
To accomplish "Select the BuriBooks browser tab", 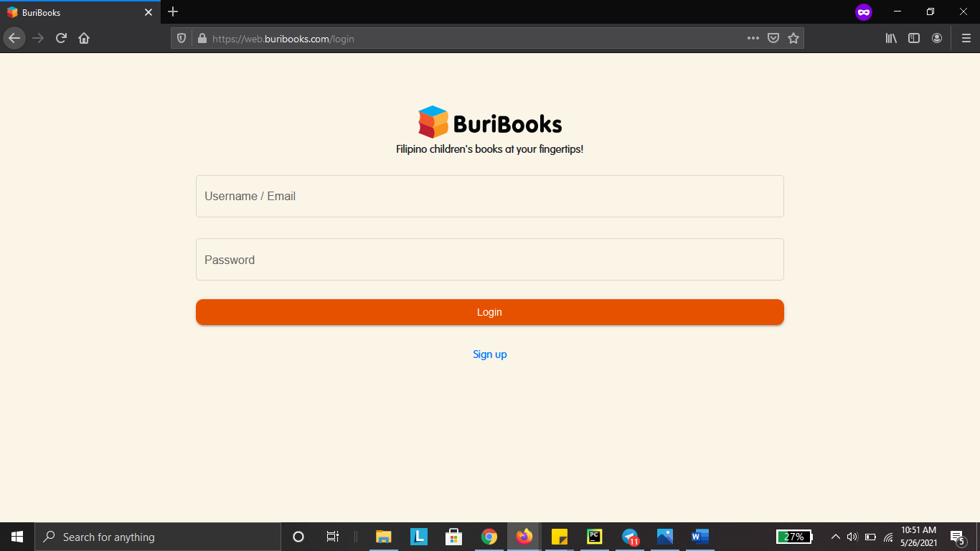I will 80,12.
